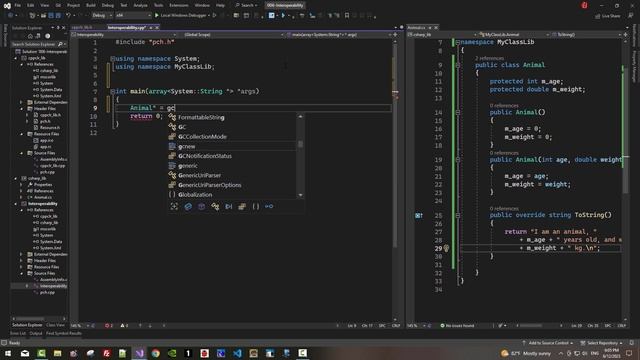Toggle the namespace filter in IntelliSense popup

click(x=256, y=207)
